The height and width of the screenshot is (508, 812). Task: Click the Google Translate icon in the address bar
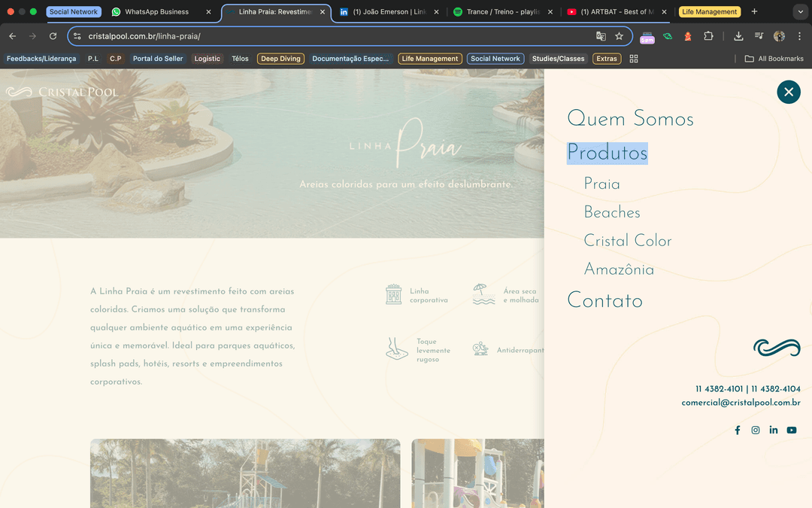(x=601, y=35)
